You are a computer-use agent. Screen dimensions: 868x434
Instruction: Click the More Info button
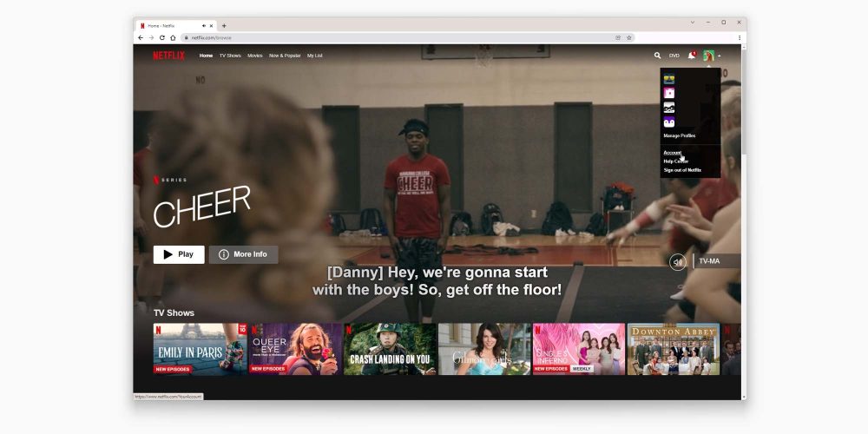click(243, 254)
